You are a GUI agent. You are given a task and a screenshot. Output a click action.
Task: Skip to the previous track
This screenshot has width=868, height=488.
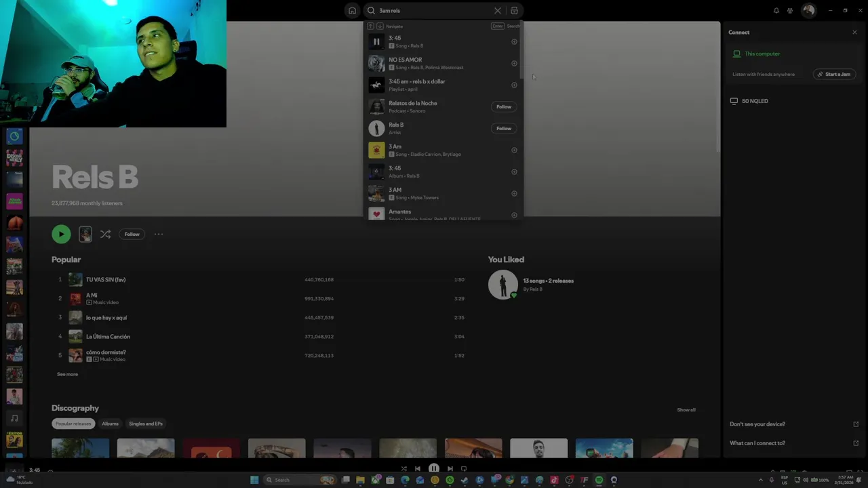pos(418,468)
